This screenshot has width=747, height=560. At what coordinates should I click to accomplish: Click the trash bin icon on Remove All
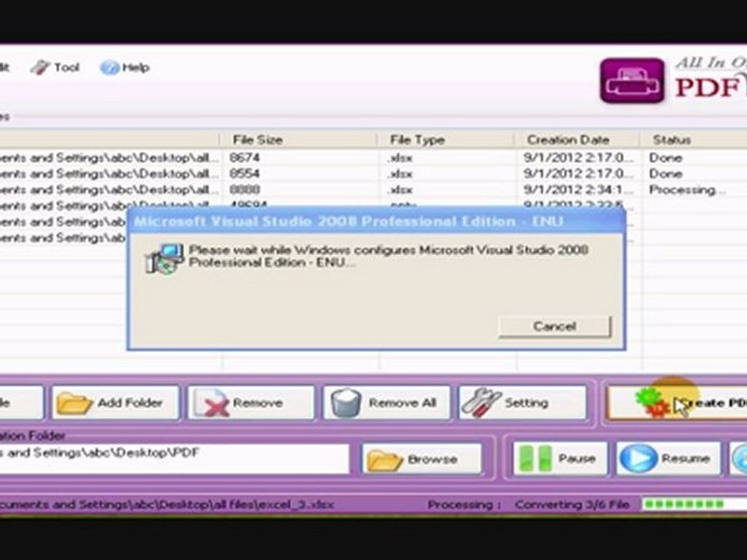click(345, 404)
